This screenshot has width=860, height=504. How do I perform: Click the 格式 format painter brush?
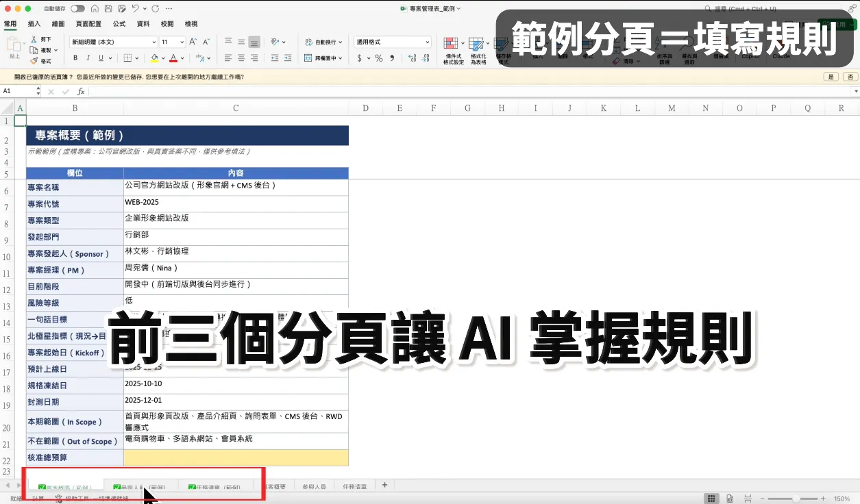click(34, 61)
